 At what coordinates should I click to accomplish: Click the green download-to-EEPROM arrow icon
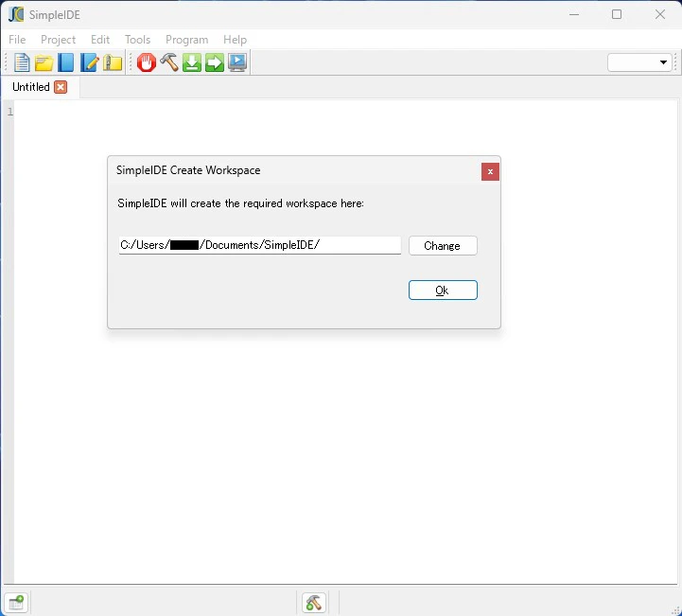pyautogui.click(x=192, y=62)
